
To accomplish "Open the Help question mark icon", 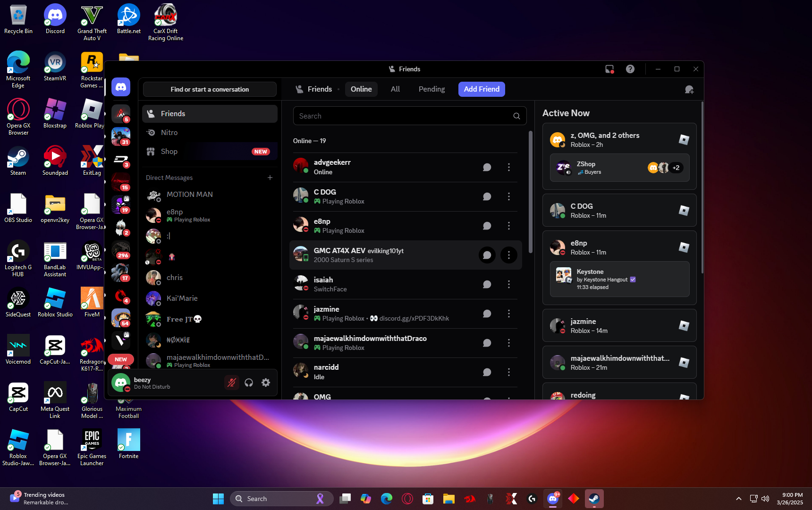I will click(x=630, y=69).
